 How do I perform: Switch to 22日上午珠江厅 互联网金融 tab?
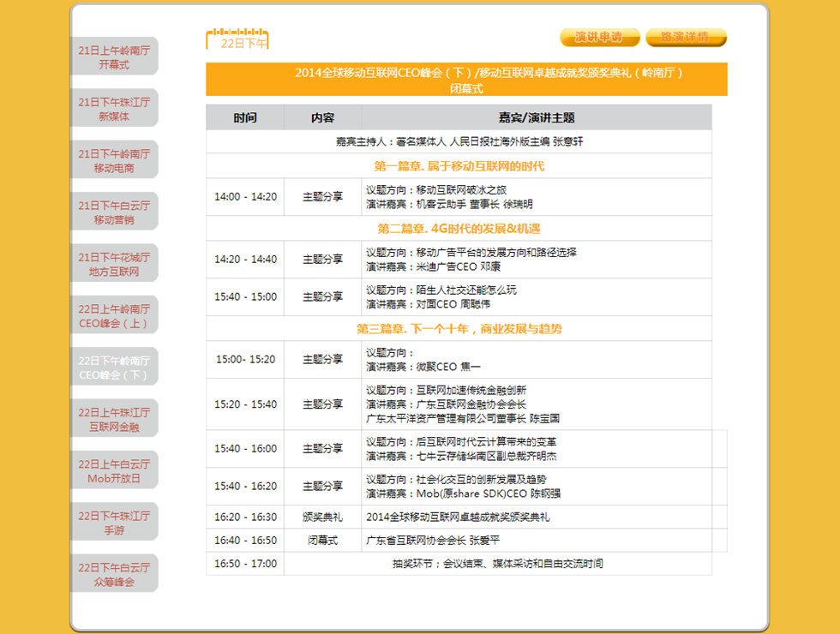click(x=114, y=419)
